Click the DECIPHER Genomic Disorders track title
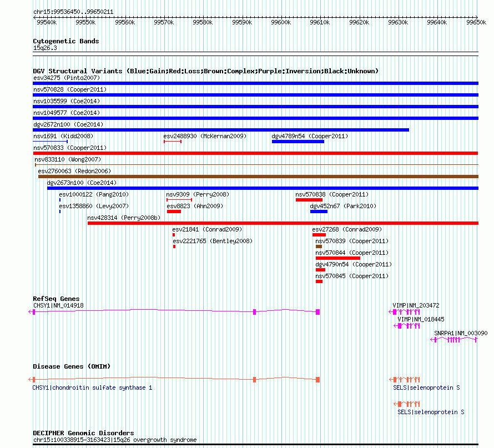 [83, 433]
